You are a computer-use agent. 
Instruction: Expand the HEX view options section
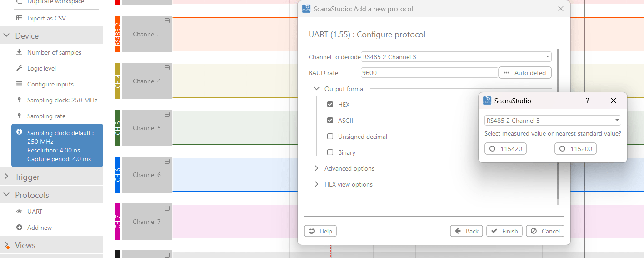click(x=316, y=184)
